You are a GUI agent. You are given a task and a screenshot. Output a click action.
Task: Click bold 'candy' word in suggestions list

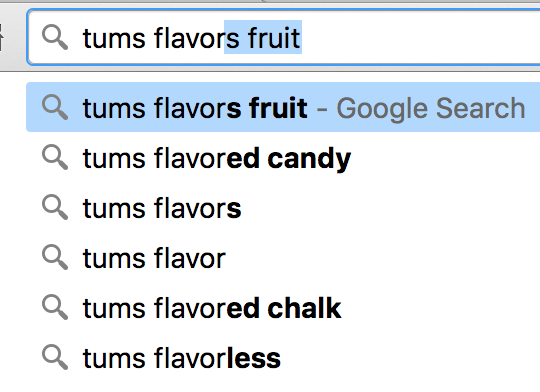309,160
